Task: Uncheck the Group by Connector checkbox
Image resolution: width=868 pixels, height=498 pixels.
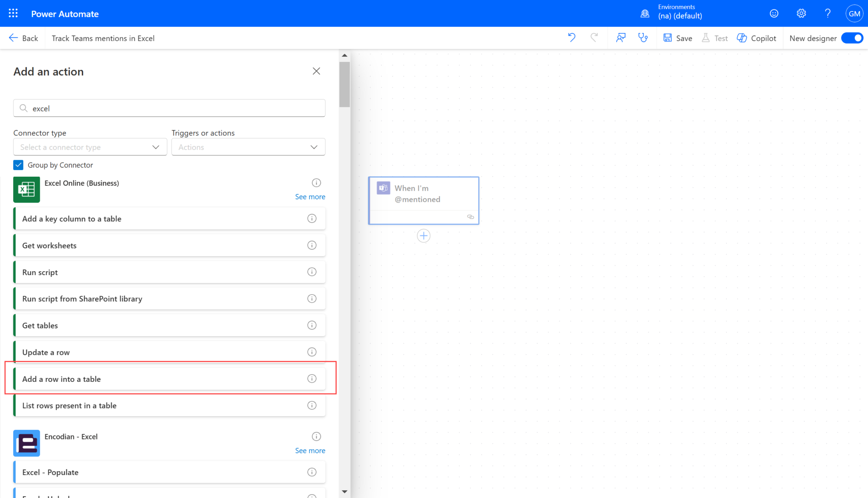Action: pyautogui.click(x=18, y=165)
